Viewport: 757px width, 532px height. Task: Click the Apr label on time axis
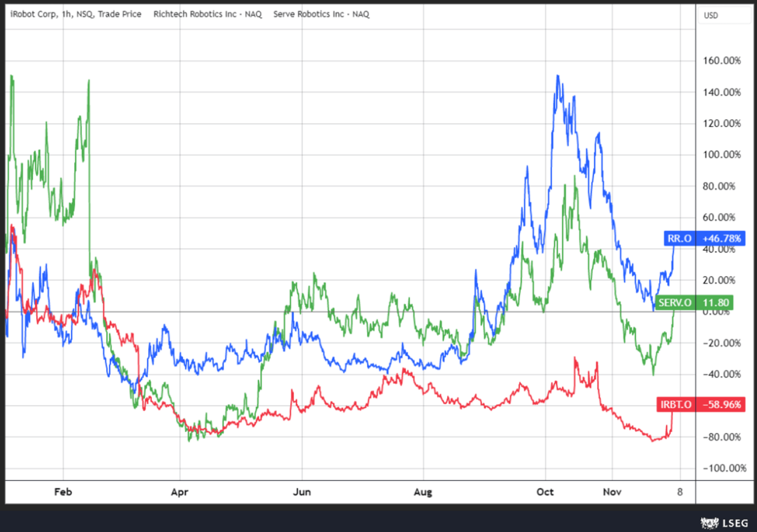[180, 492]
